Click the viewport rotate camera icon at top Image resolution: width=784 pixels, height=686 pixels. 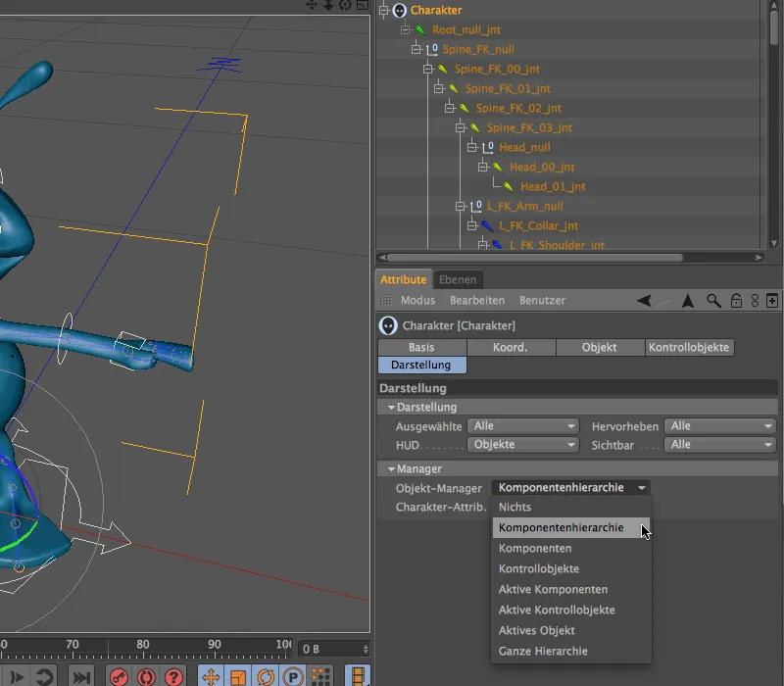[346, 5]
